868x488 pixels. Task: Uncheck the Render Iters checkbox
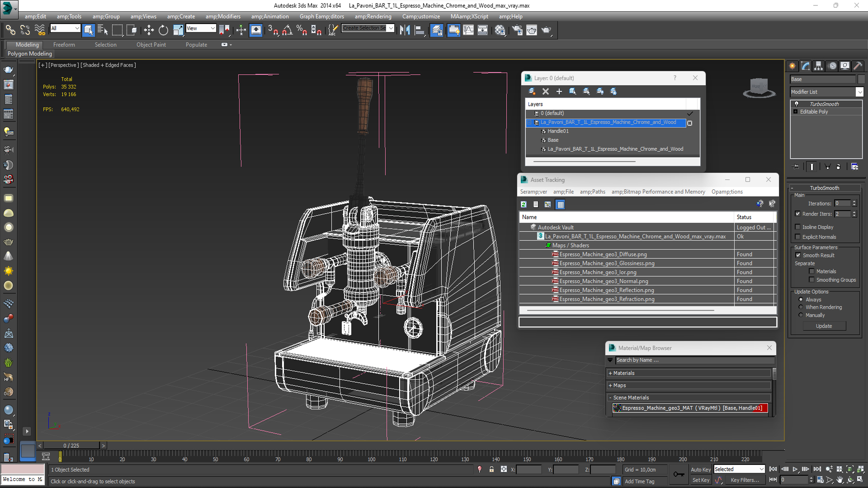(797, 214)
